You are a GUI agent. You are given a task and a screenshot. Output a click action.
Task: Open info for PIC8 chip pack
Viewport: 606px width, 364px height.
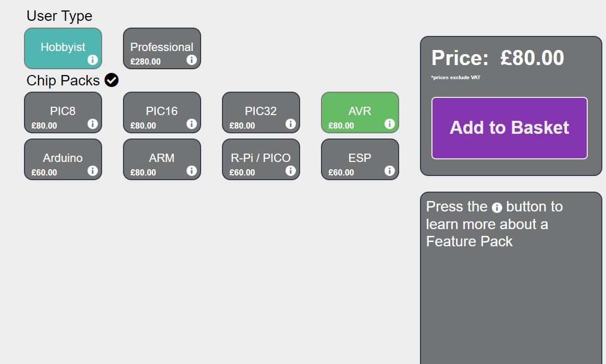(93, 124)
